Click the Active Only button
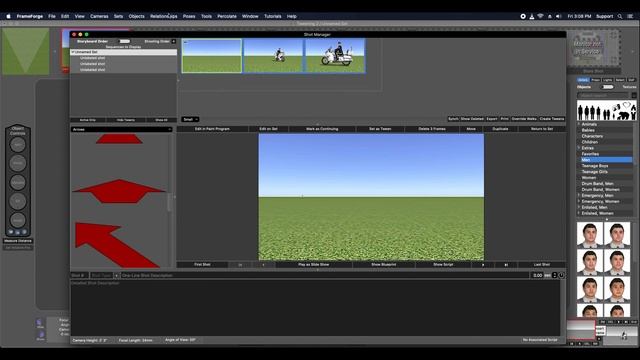This screenshot has height=360, width=640. pos(88,120)
